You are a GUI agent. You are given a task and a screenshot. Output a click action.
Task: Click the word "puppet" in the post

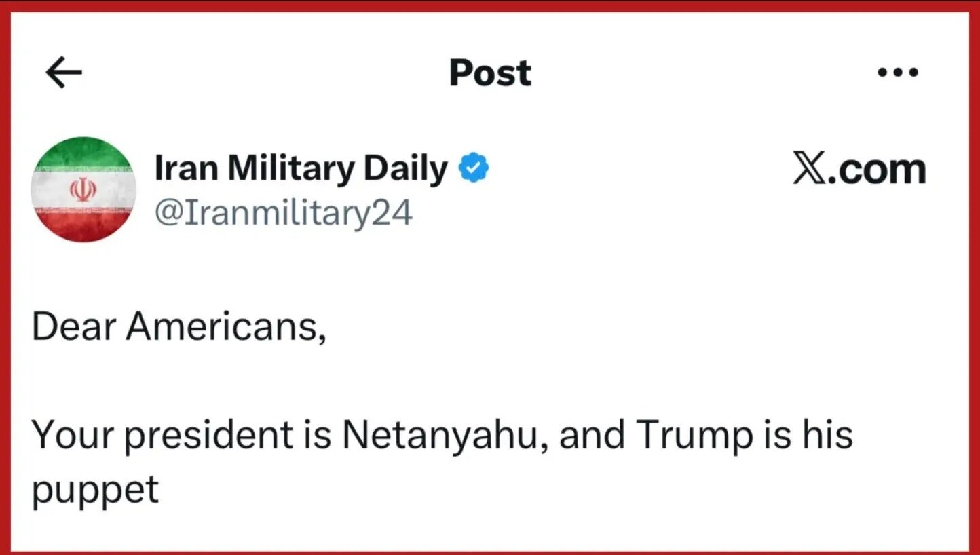pos(95,491)
